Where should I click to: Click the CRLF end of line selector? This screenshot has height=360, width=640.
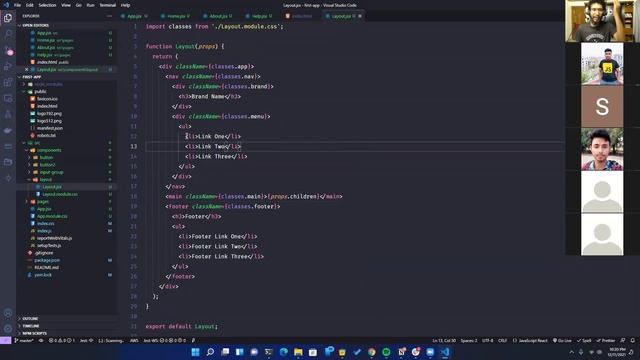coord(502,340)
